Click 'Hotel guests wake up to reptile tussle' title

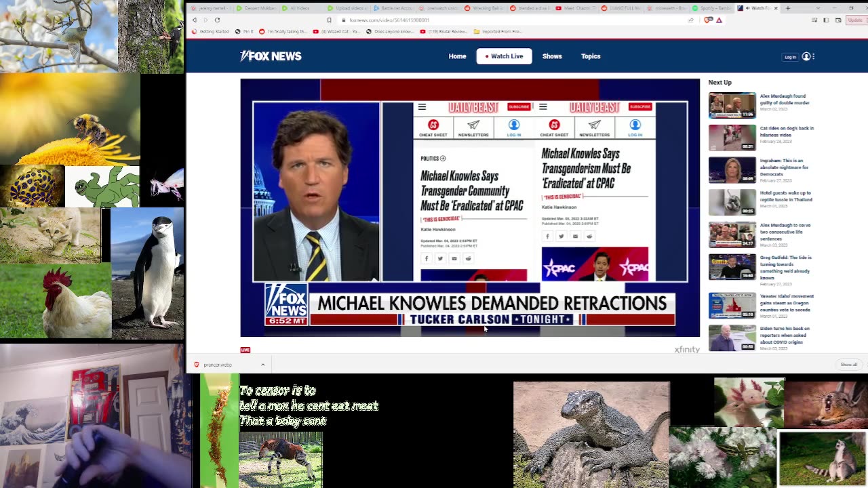(785, 196)
